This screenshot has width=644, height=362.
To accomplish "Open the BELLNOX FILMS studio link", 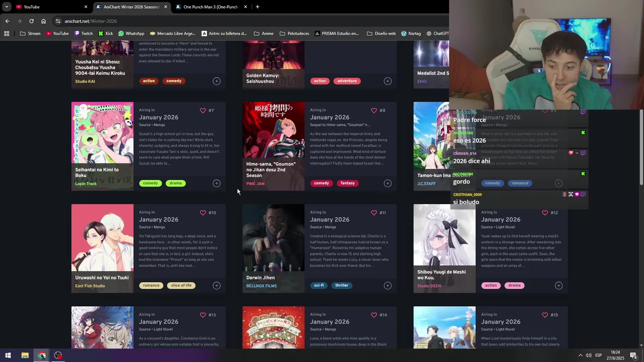I will point(262,286).
